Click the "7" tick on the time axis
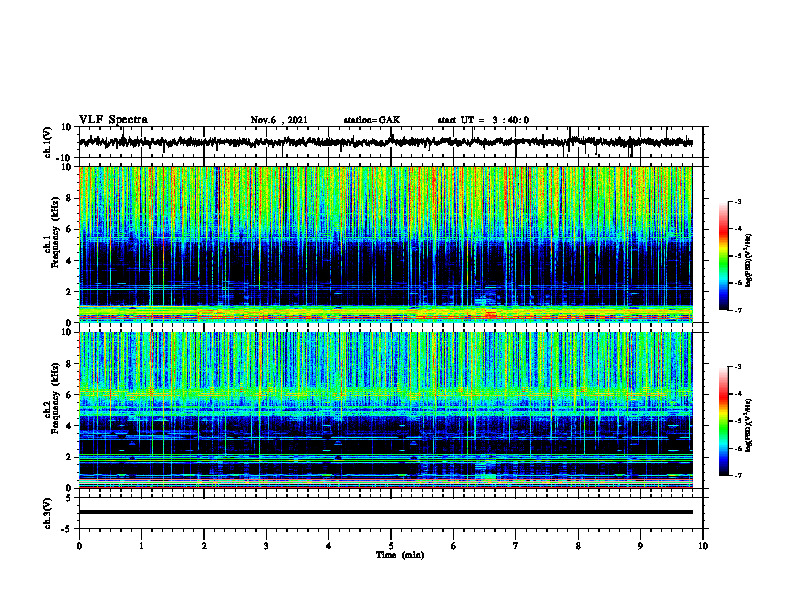Image resolution: width=792 pixels, height=612 pixels. pyautogui.click(x=516, y=546)
